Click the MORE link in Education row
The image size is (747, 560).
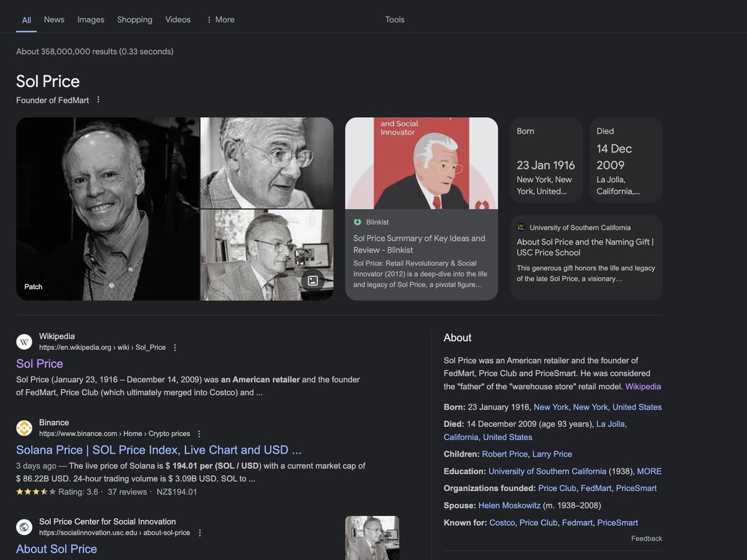tap(649, 472)
